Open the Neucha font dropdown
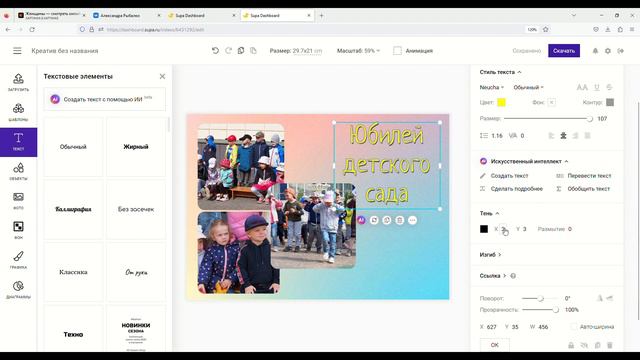The width and height of the screenshot is (640, 360). [x=491, y=87]
